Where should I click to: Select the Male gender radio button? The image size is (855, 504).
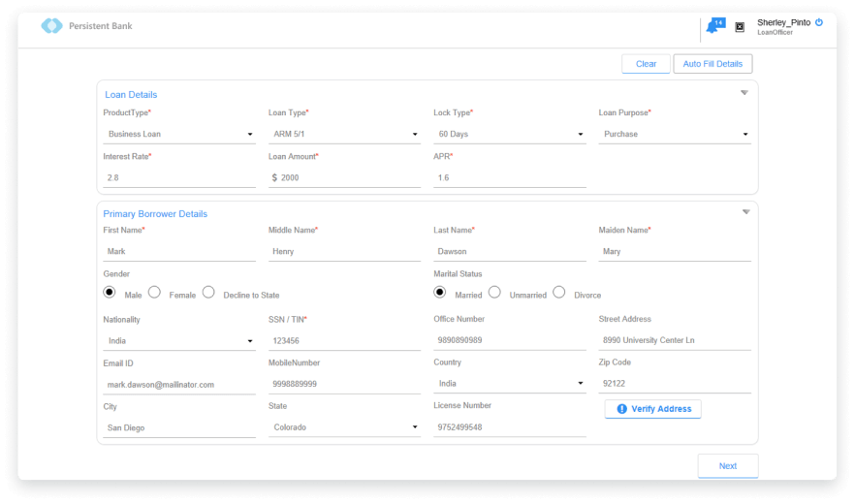110,293
